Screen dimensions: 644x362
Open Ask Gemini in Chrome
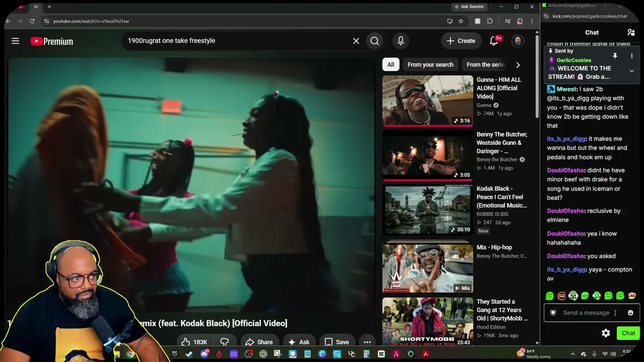[x=469, y=7]
